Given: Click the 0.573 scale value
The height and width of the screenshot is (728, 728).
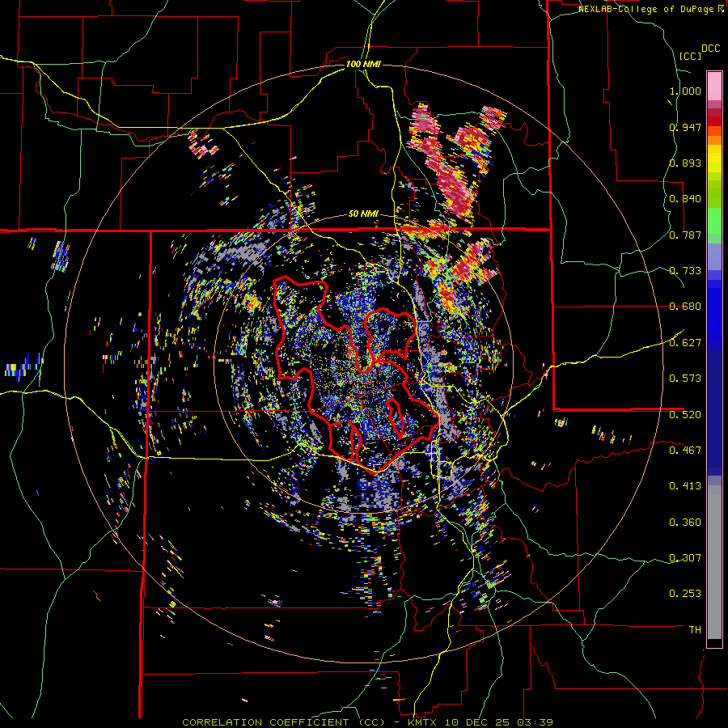Looking at the screenshot, I should 685,379.
